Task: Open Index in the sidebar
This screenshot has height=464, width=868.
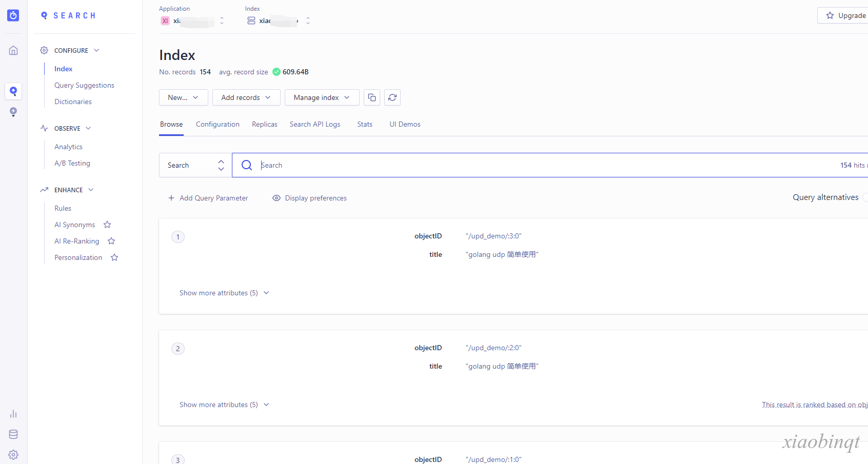Action: pos(63,69)
